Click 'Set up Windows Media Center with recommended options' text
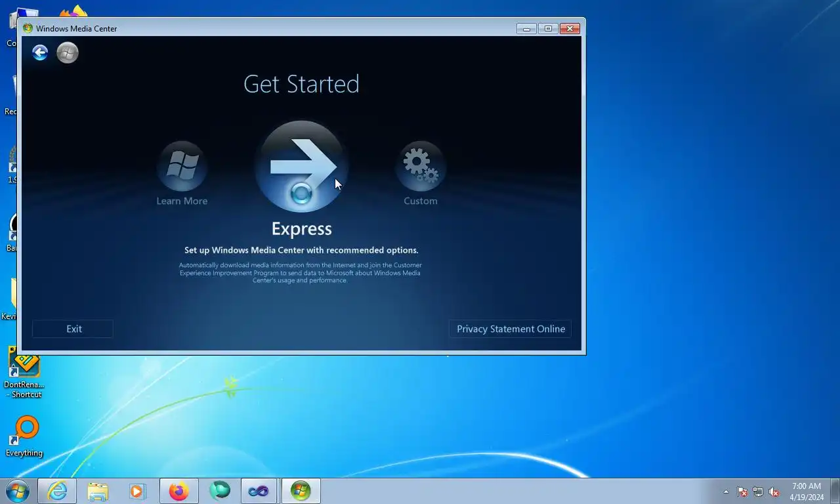840x504 pixels. [301, 250]
